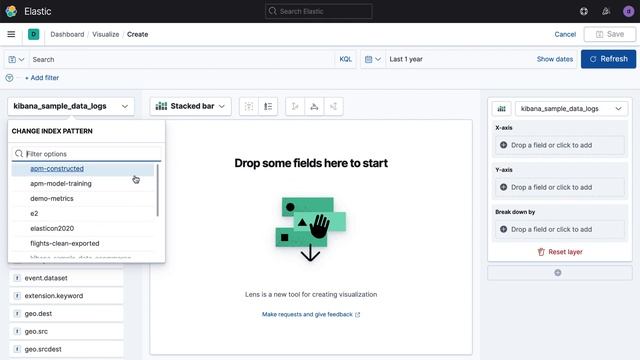
Task: Open the newsfeed notifications icon
Action: 606,11
